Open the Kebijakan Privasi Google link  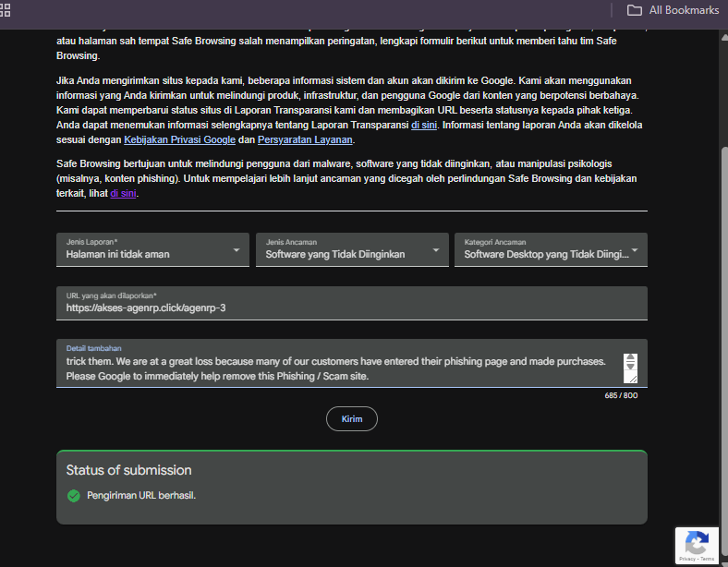[179, 139]
